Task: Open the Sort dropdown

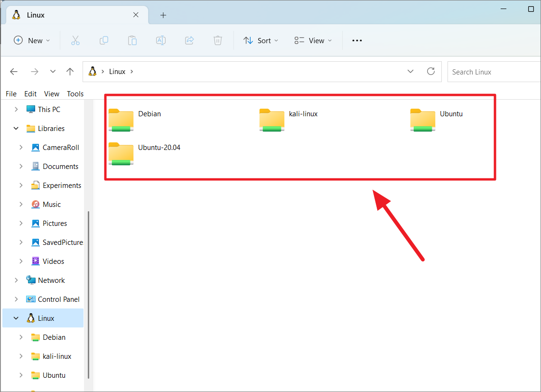Action: (261, 40)
